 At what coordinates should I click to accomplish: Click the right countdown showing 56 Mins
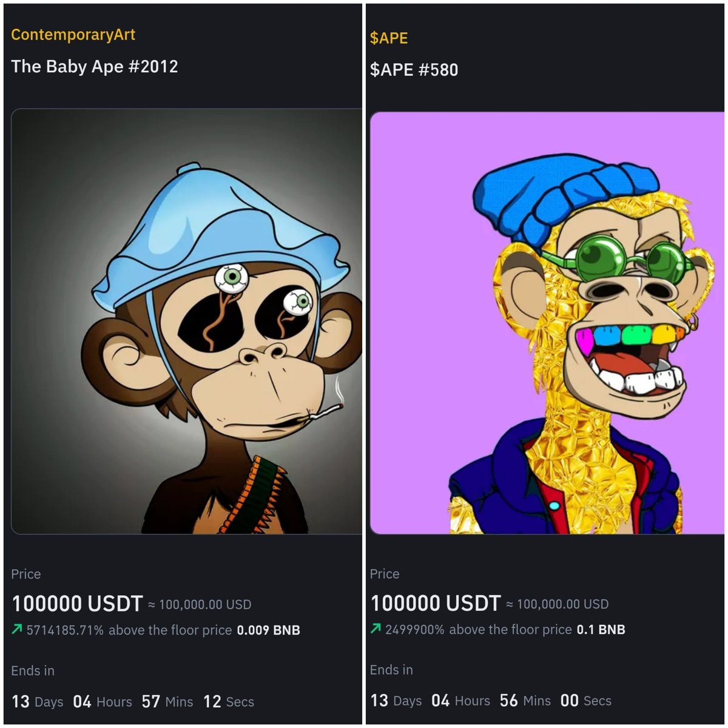click(x=525, y=701)
